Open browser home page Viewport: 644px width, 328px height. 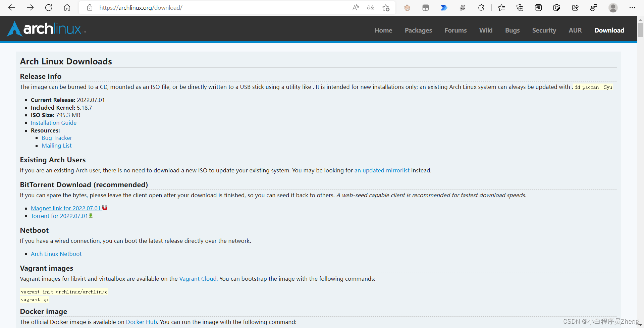tap(67, 8)
